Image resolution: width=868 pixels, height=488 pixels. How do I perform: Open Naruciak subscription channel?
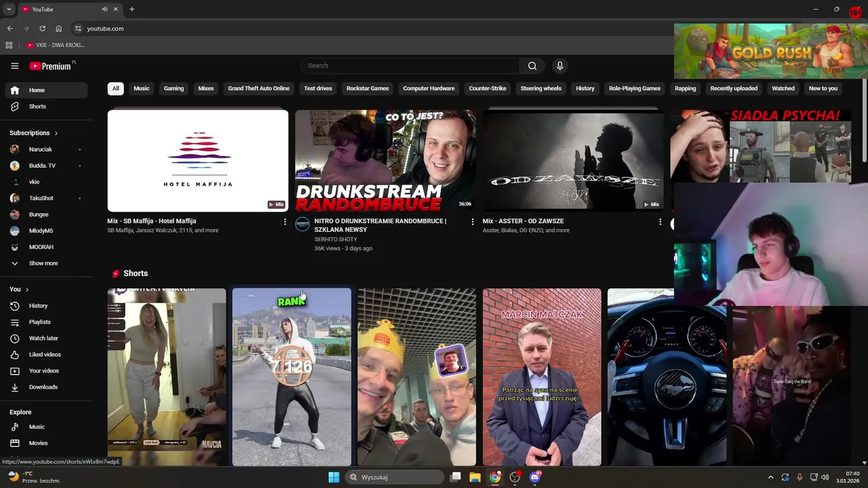46,149
